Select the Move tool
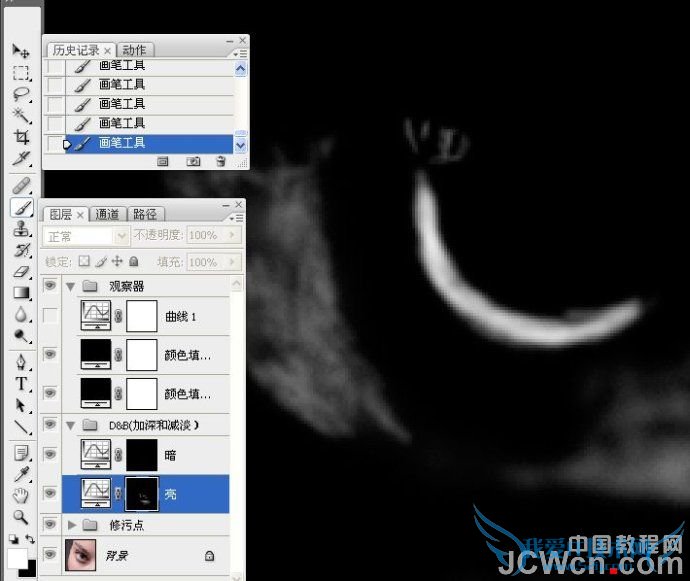The width and height of the screenshot is (690, 581). pyautogui.click(x=21, y=51)
